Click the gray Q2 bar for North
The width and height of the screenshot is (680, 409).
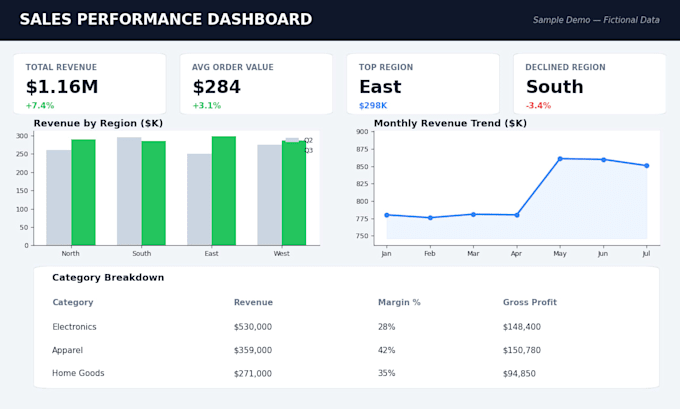click(59, 198)
